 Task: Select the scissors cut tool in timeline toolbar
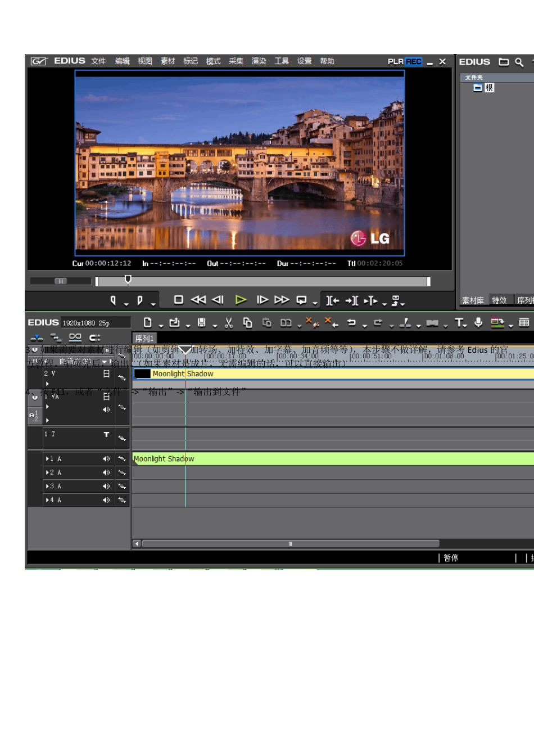coord(228,322)
